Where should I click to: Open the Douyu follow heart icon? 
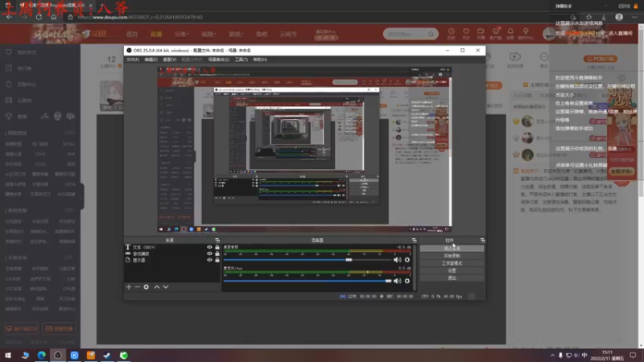pos(466,33)
